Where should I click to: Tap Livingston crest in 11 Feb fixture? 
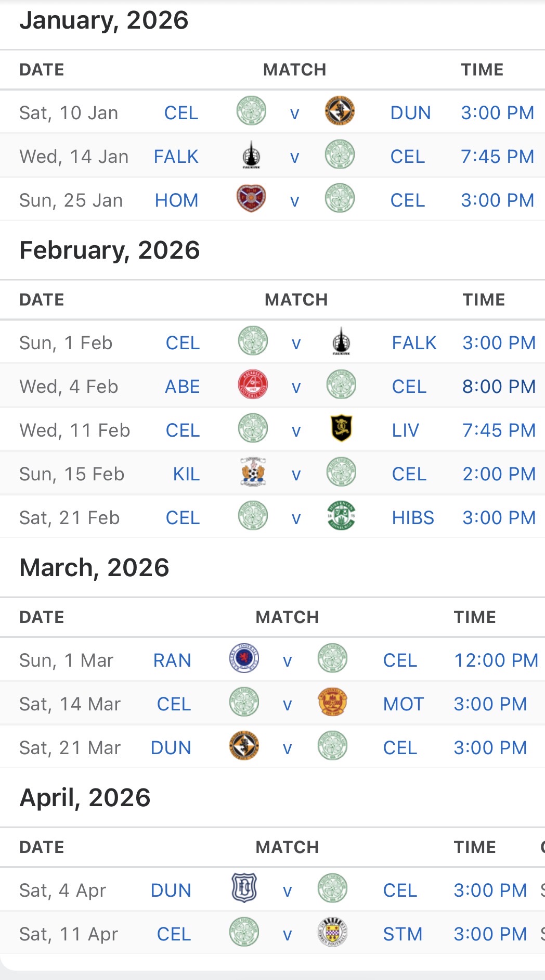[x=341, y=428]
